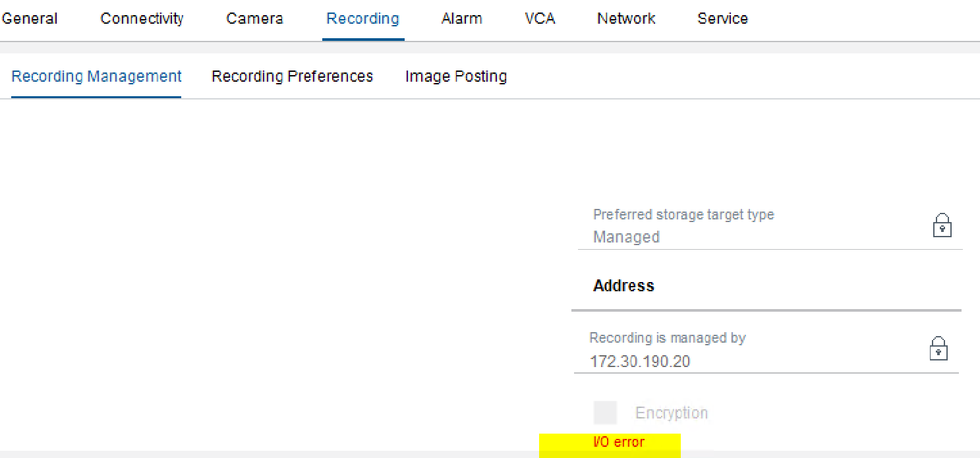
Task: Click the Encryption label text
Action: pyautogui.click(x=672, y=413)
